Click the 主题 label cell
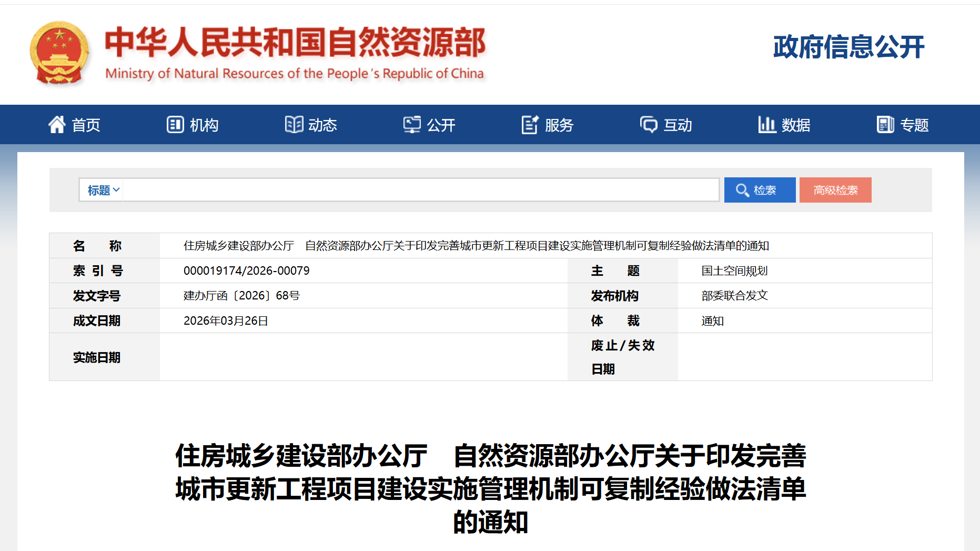 623,271
